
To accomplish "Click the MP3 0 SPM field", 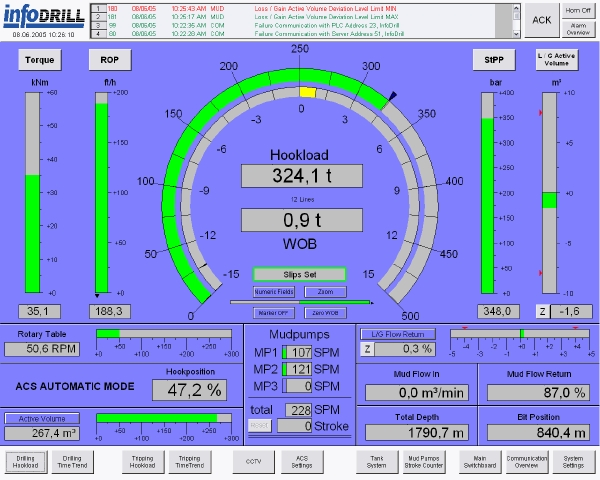I will point(297,386).
